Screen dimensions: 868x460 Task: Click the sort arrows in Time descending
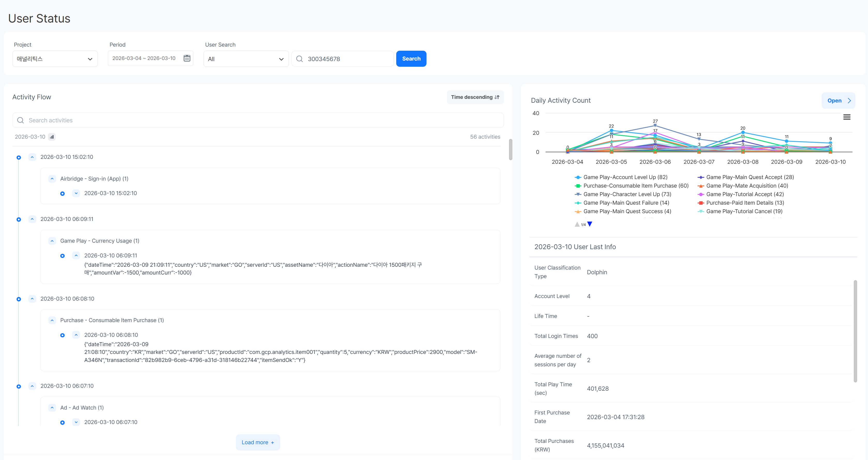(x=497, y=97)
